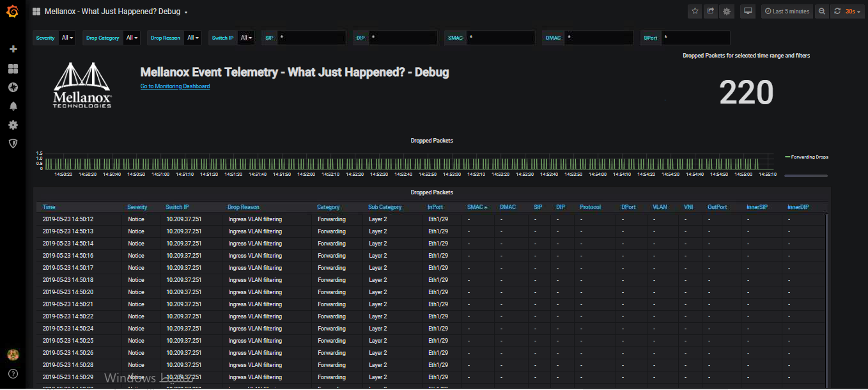Toggle the Forwarding Drops legend series
The height and width of the screenshot is (390, 868).
pyautogui.click(x=809, y=157)
